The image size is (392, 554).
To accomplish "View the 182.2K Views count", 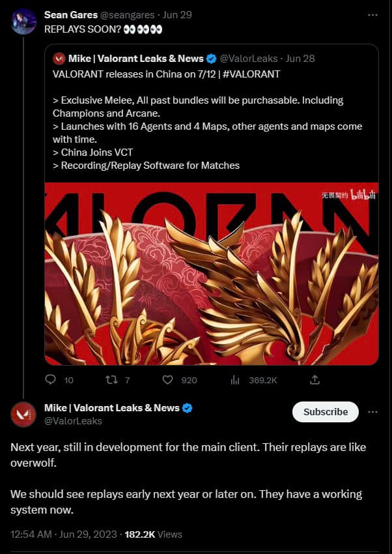I will point(154,534).
